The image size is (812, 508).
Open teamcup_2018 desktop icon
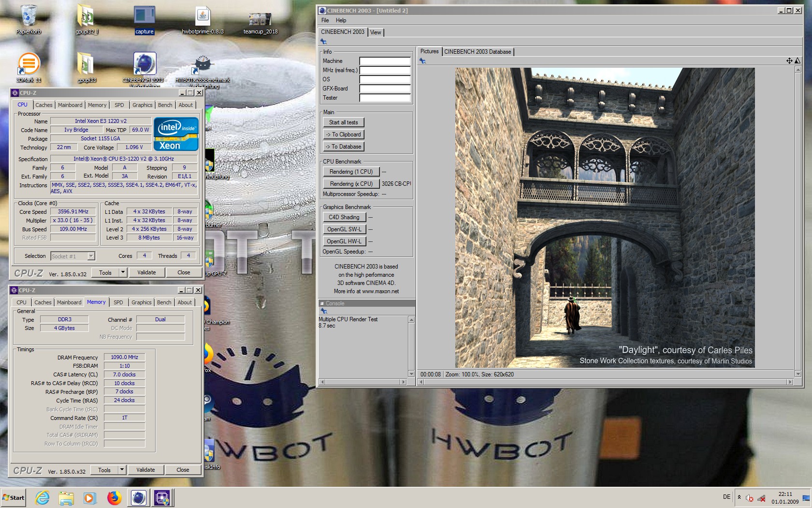pyautogui.click(x=260, y=22)
